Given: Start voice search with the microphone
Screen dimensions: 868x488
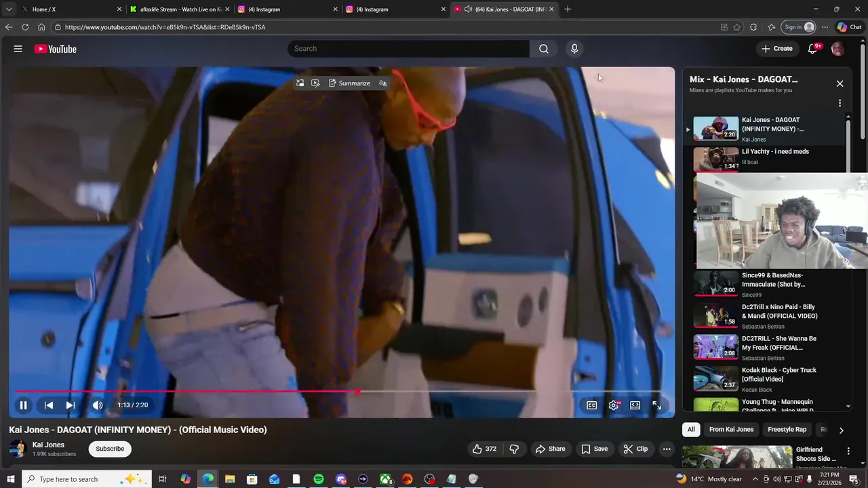Looking at the screenshot, I should point(574,49).
